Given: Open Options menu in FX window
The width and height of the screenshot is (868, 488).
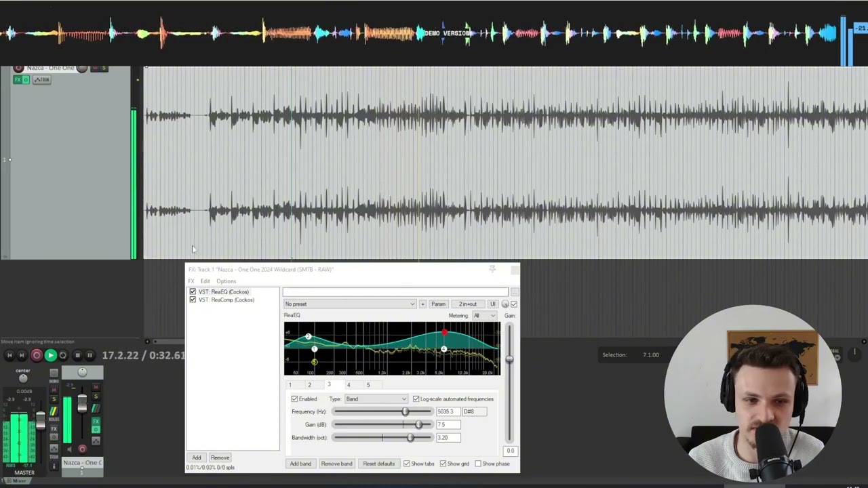Looking at the screenshot, I should pos(226,281).
